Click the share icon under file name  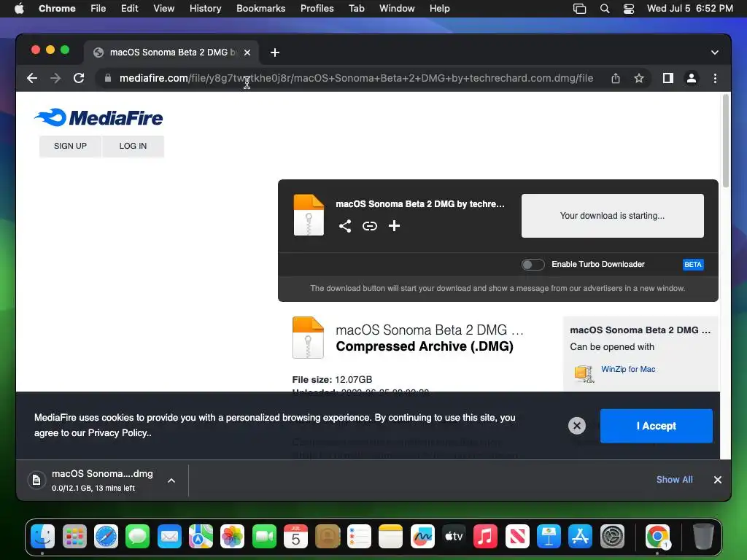click(345, 226)
